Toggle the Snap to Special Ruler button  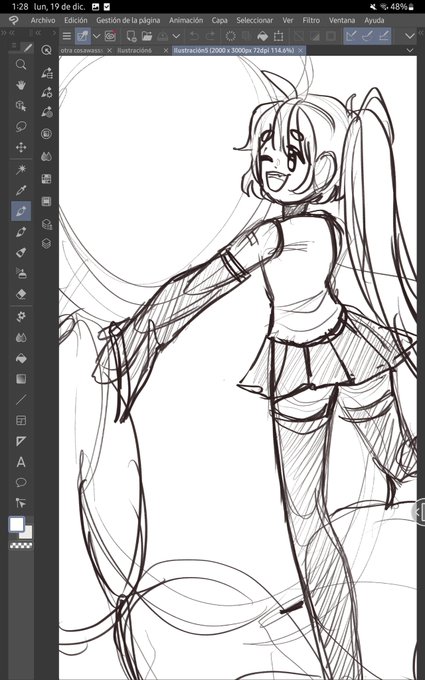(368, 36)
